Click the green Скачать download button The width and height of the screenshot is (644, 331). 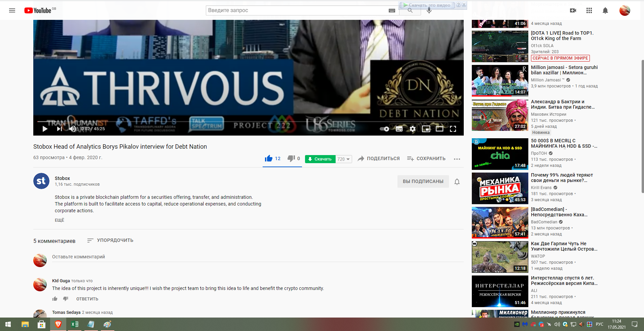(x=320, y=159)
